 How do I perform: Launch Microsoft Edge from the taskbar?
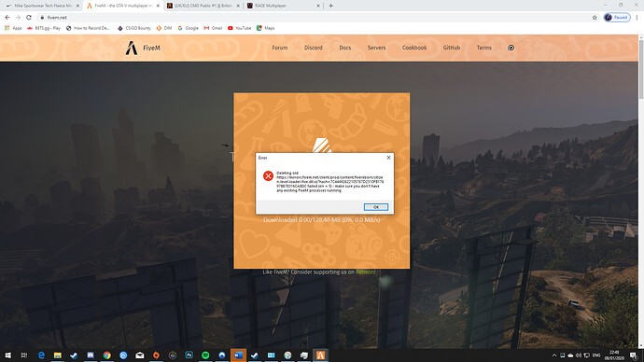point(41,355)
